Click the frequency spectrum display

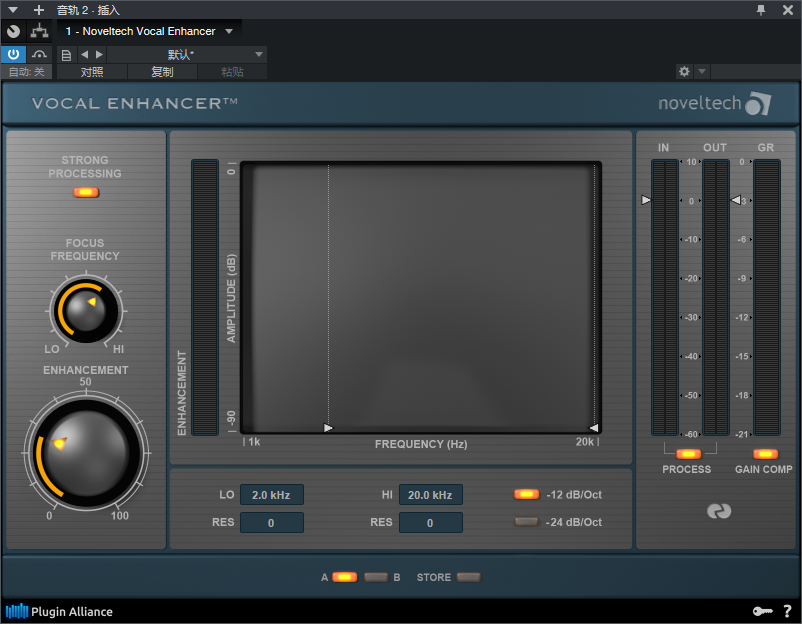click(420, 297)
